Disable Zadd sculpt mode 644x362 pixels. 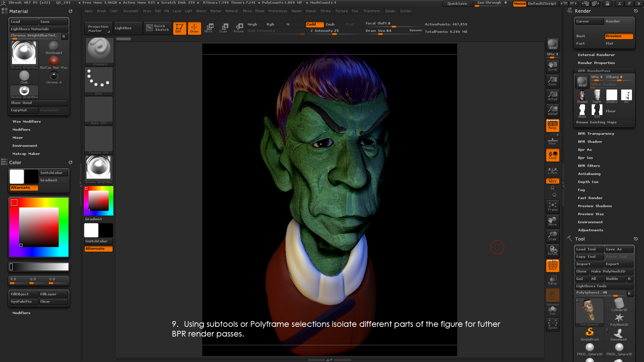tap(314, 24)
